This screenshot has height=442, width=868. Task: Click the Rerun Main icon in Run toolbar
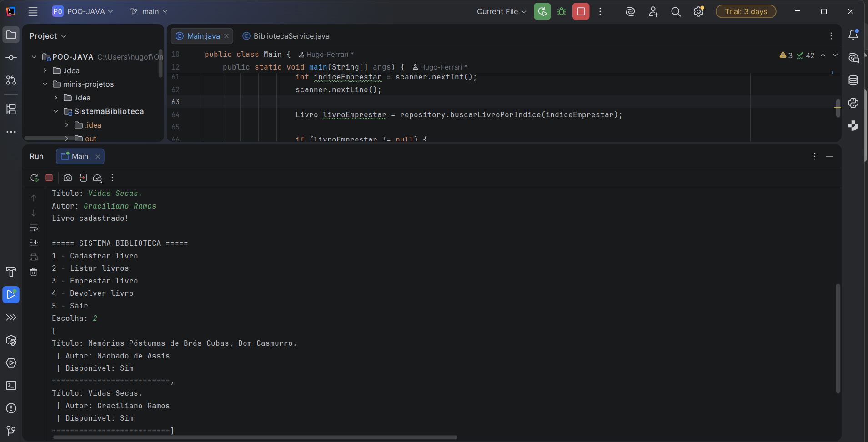tap(34, 178)
